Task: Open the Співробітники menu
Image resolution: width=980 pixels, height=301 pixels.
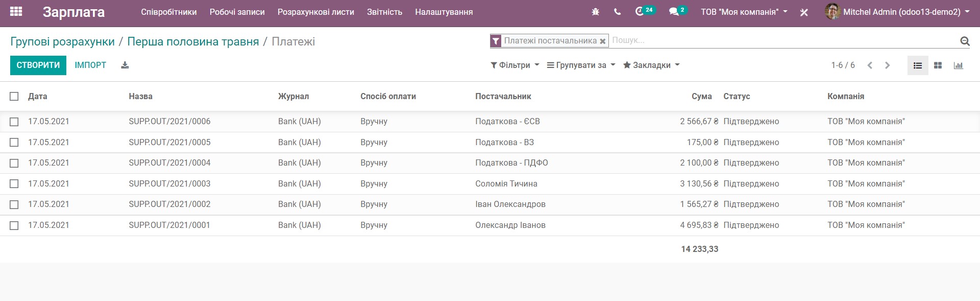Action: pyautogui.click(x=169, y=12)
